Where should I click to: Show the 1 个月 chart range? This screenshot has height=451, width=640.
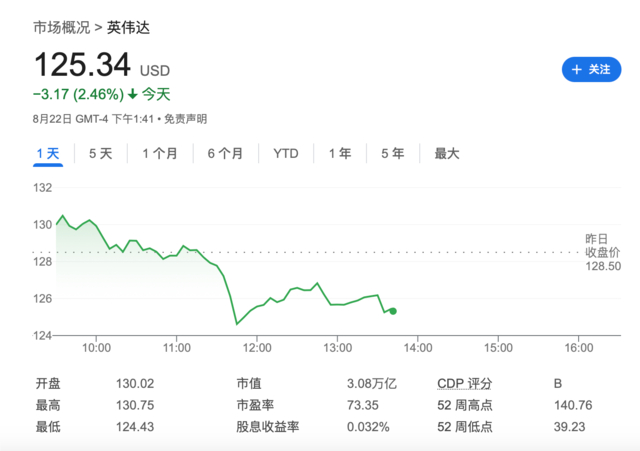[x=160, y=154]
